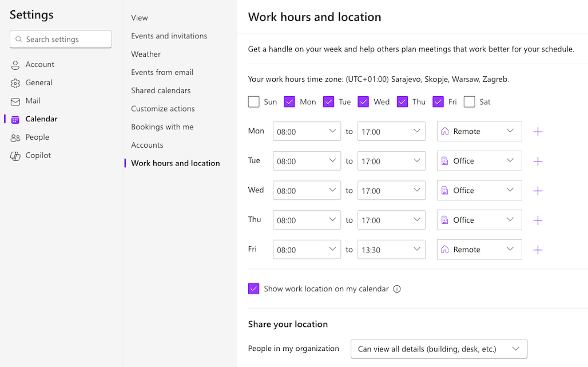This screenshot has height=367, width=588.
Task: Open Customize actions settings
Action: click(163, 109)
